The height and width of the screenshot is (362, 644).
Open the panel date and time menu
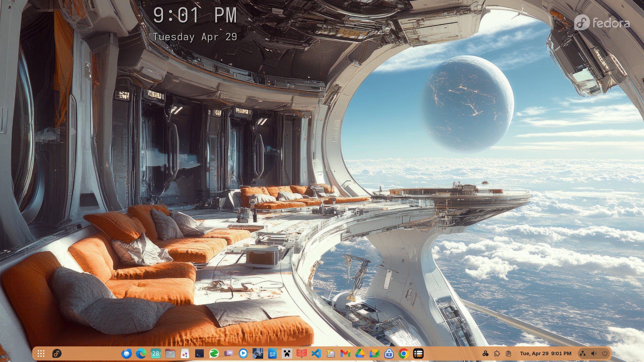[x=546, y=353]
